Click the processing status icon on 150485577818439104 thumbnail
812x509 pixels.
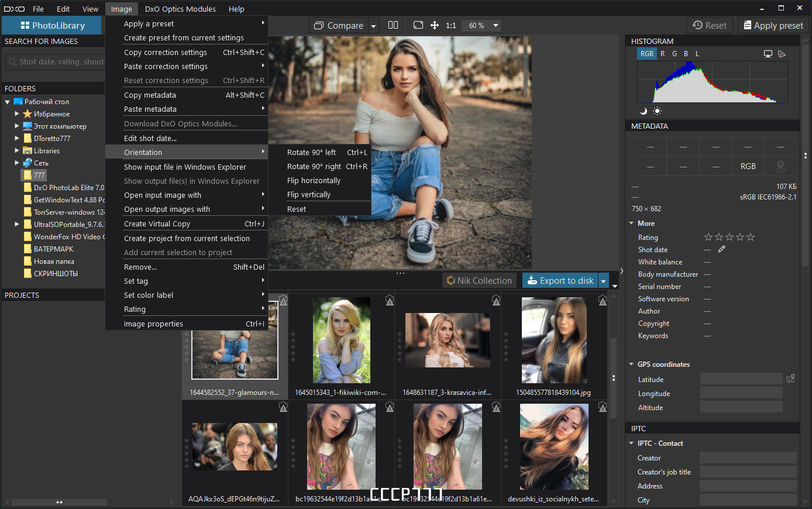[x=602, y=300]
